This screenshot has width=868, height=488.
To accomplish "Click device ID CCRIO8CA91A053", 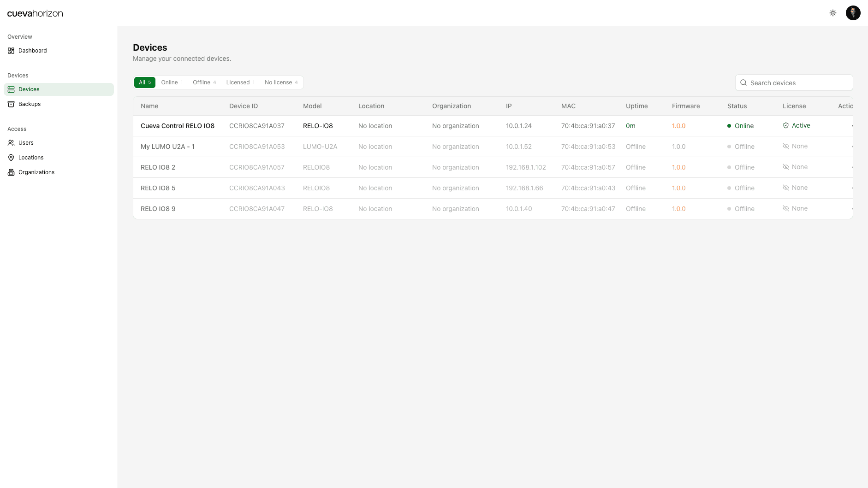I will [257, 147].
